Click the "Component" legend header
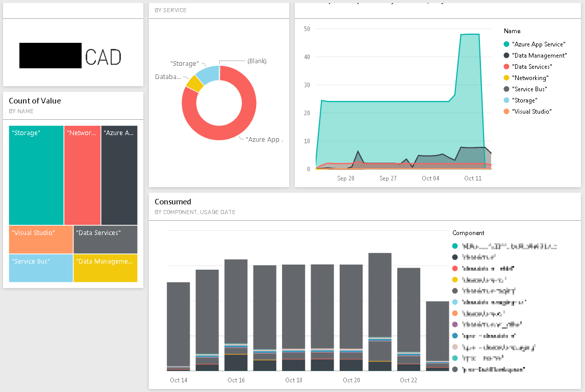585x392 pixels. pyautogui.click(x=467, y=233)
